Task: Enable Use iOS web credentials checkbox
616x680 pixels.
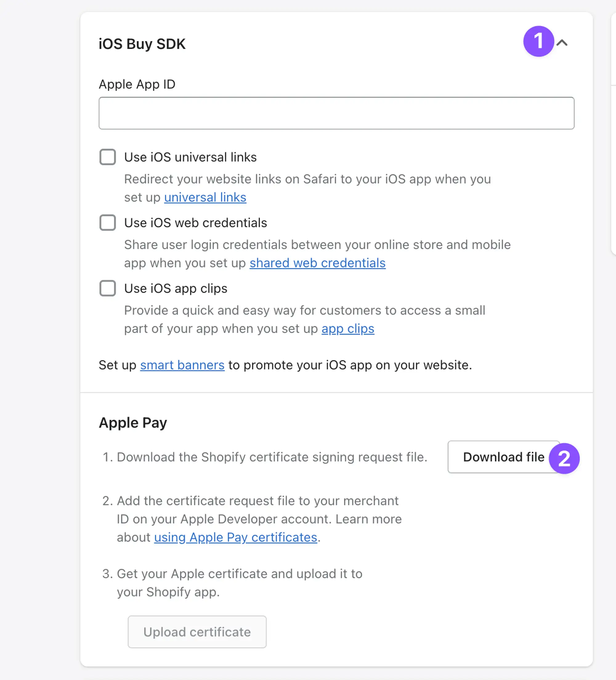Action: pyautogui.click(x=107, y=223)
